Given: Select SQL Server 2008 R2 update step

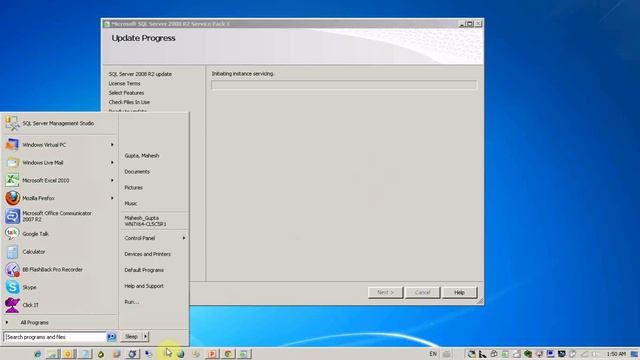Looking at the screenshot, I should [x=140, y=74].
